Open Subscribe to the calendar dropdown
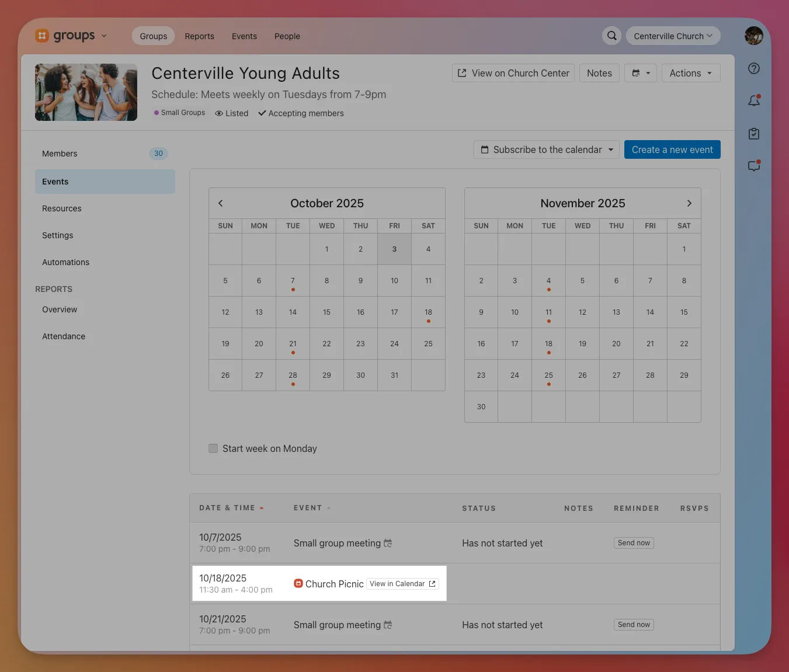 [x=546, y=149]
